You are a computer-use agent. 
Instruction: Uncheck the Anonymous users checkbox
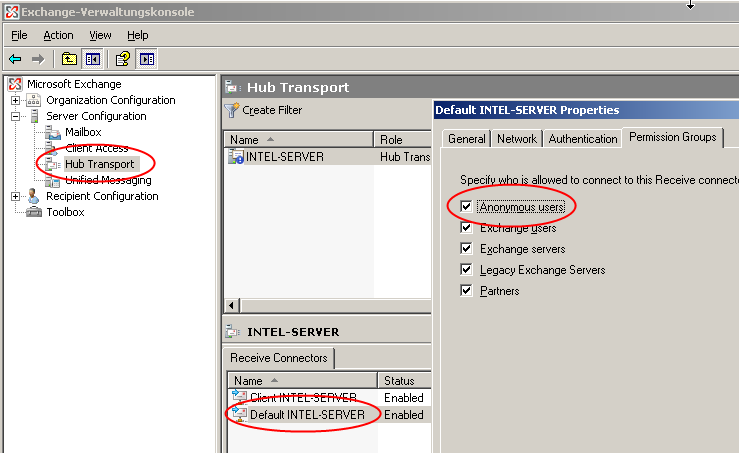(x=466, y=206)
